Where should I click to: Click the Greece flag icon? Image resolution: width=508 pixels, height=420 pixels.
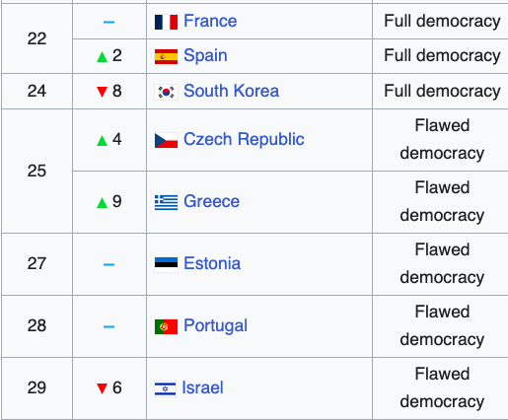coord(166,202)
